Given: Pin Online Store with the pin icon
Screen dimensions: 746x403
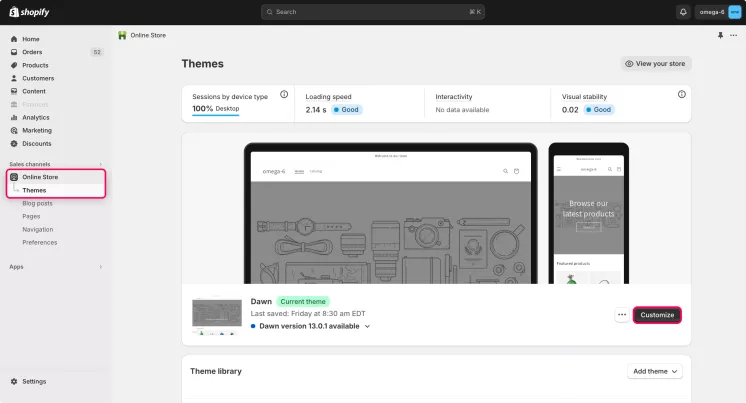Looking at the screenshot, I should pos(720,35).
